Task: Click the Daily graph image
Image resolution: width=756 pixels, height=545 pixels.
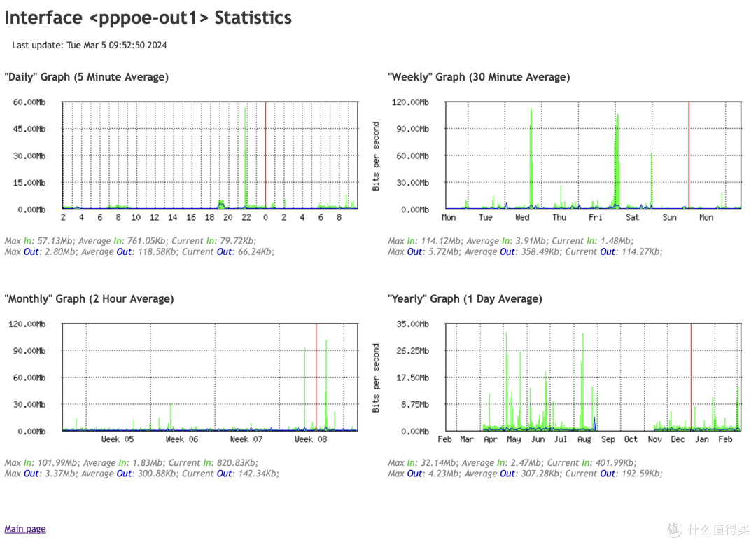Action: [185, 160]
